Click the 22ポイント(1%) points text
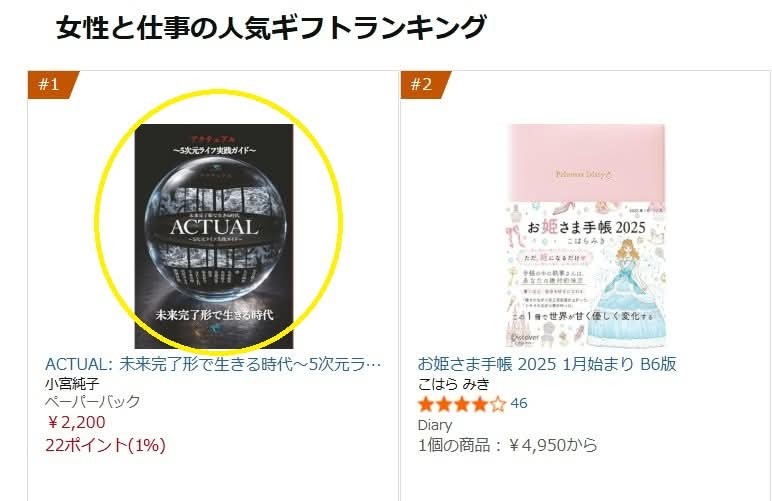Viewport: 772px width, 501px height. (105, 445)
